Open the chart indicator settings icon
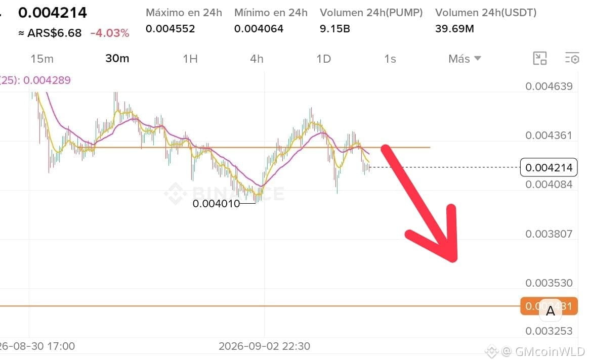 pyautogui.click(x=572, y=58)
